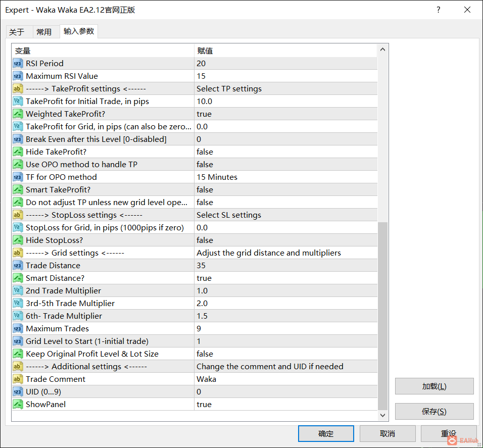483x448 pixels.
Task: Click the integer icon beside Trade Distance
Action: coord(18,265)
